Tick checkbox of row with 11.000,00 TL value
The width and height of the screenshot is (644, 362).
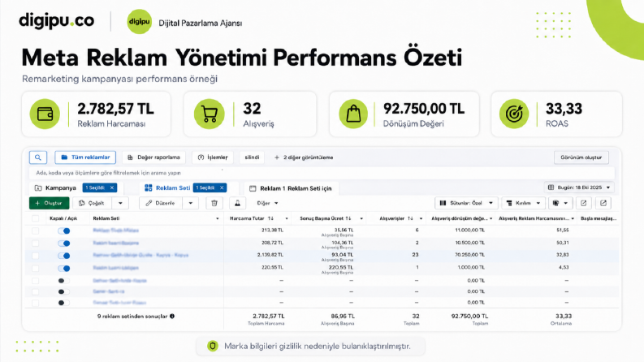tap(35, 231)
